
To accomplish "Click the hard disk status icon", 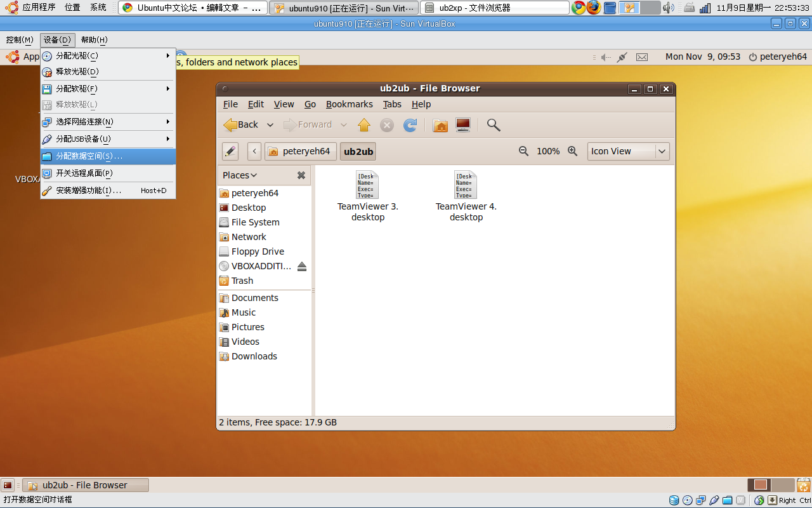I will 674,500.
